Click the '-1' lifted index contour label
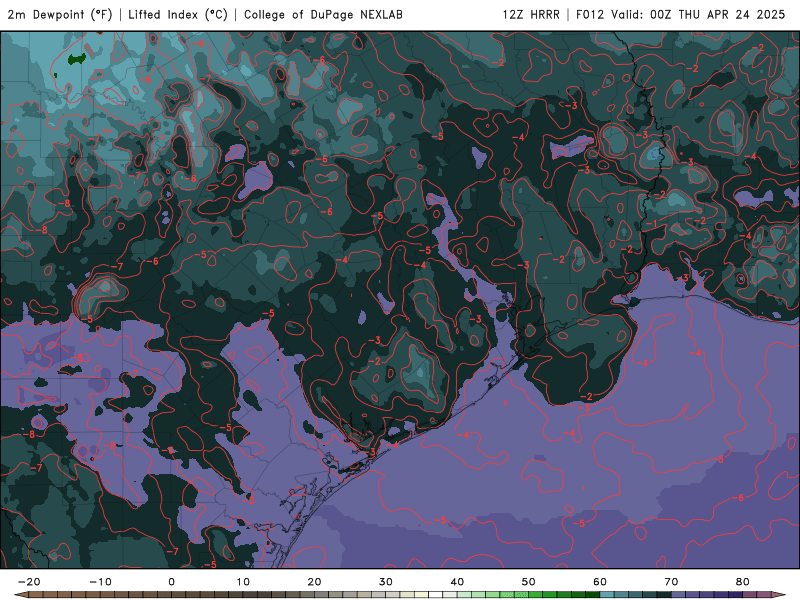This screenshot has width=800, height=600. pos(652,224)
